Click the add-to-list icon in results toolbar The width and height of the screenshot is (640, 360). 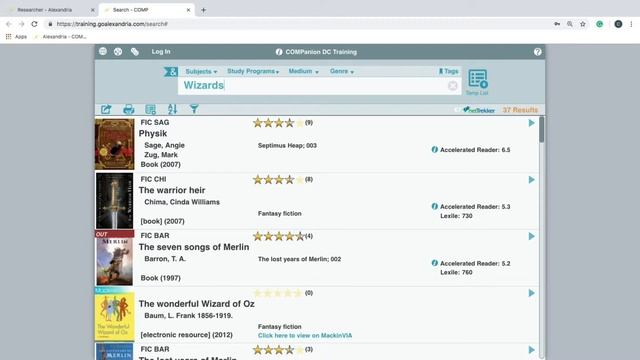point(151,109)
